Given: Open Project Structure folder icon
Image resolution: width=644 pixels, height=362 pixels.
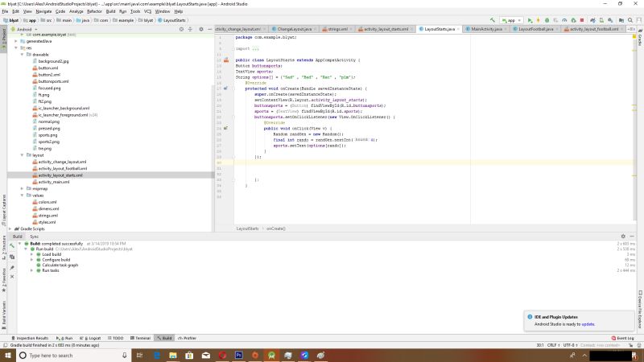Looking at the screenshot, I should [621, 20].
